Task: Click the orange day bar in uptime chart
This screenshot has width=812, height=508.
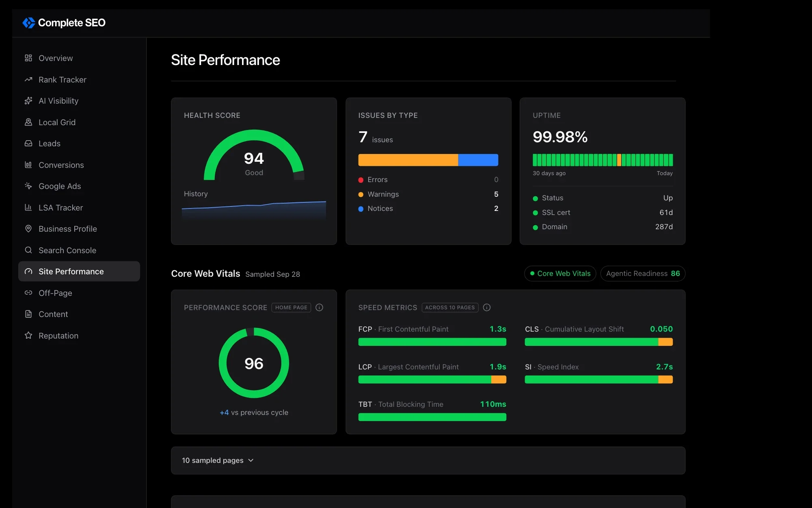Action: [x=619, y=160]
